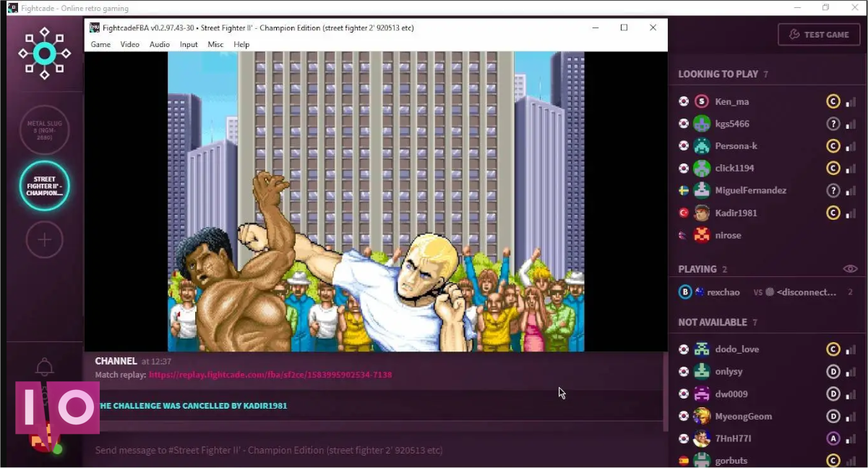Click the emulator game screen
Image resolution: width=868 pixels, height=468 pixels.
pyautogui.click(x=376, y=201)
